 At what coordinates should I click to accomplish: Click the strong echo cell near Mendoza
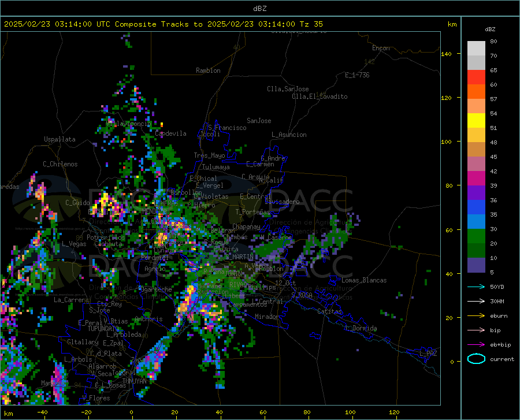click(x=162, y=237)
